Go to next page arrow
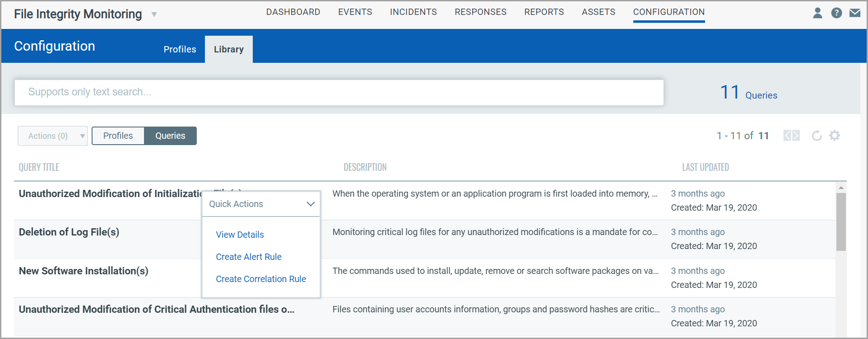Image resolution: width=868 pixels, height=339 pixels. (796, 136)
